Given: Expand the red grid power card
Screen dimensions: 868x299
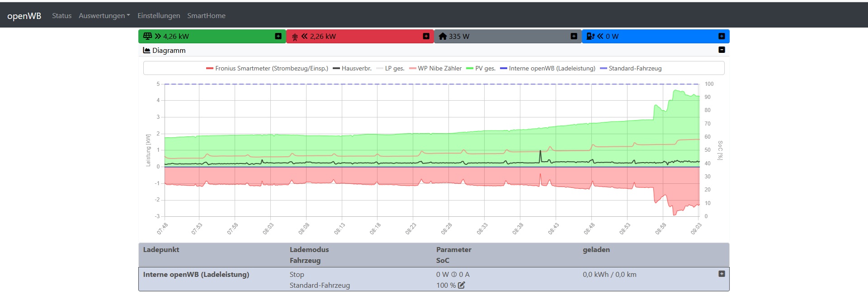Looking at the screenshot, I should pos(426,36).
